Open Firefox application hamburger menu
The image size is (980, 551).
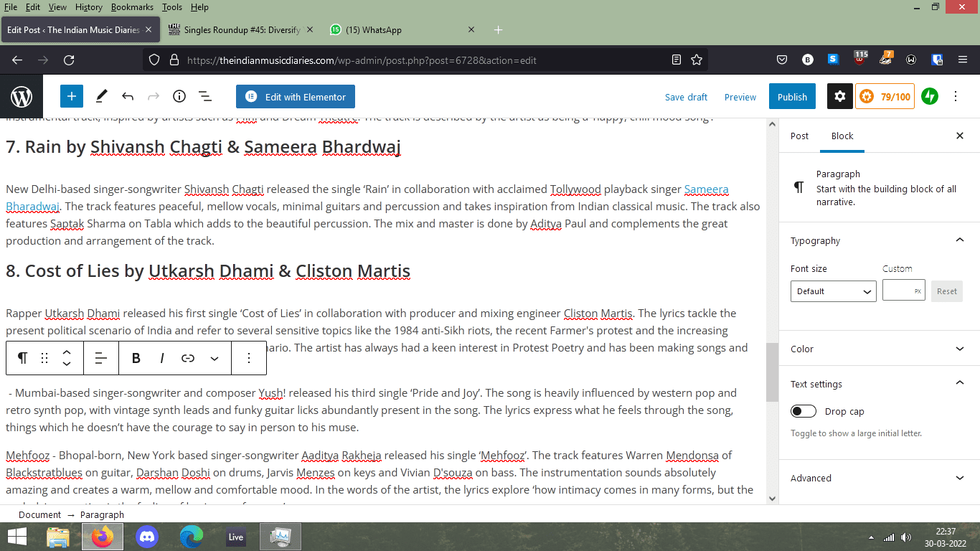click(x=962, y=60)
